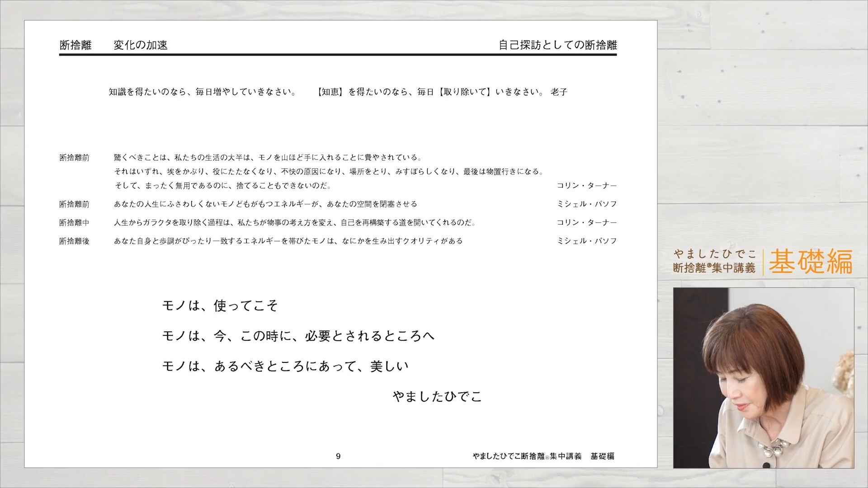Screen dimensions: 868x488
Task: Click the 断捨離中 row label
Action: [74, 222]
